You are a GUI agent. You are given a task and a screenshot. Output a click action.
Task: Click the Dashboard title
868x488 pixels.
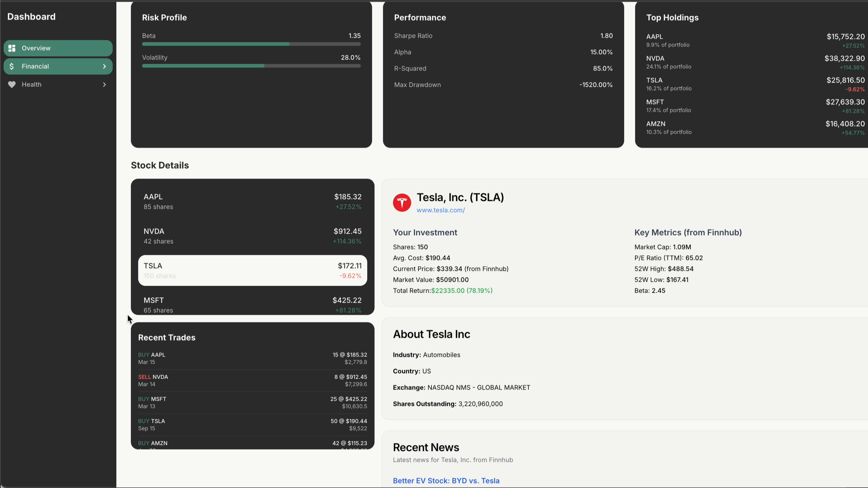[31, 17]
